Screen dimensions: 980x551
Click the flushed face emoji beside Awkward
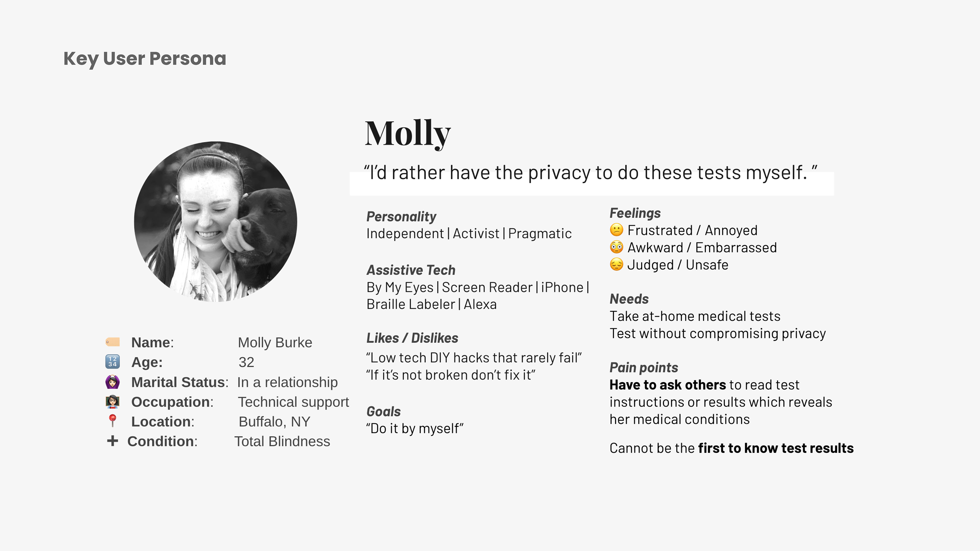pyautogui.click(x=616, y=247)
